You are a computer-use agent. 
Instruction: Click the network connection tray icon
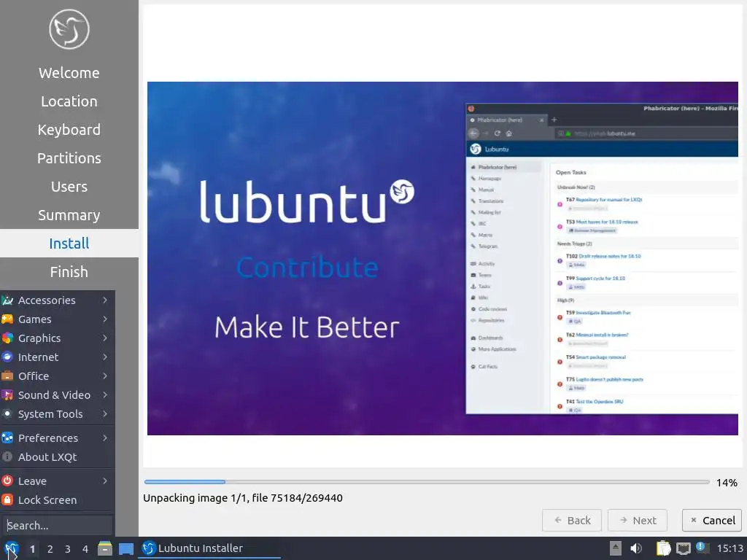pyautogui.click(x=683, y=548)
